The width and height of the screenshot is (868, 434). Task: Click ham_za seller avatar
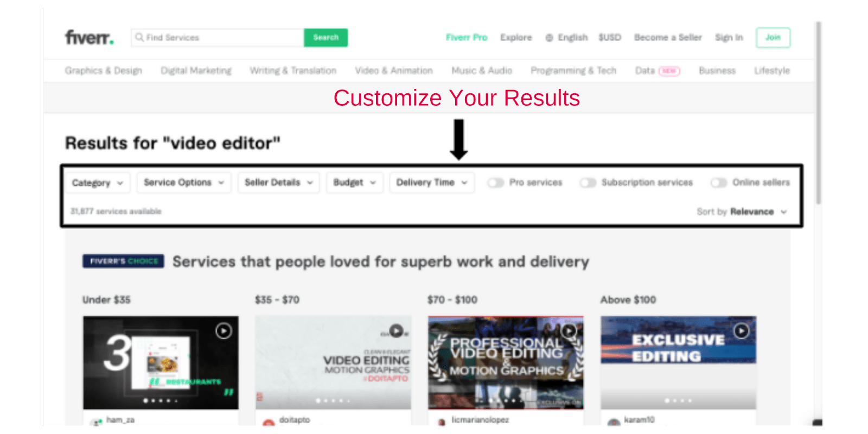[x=97, y=422]
